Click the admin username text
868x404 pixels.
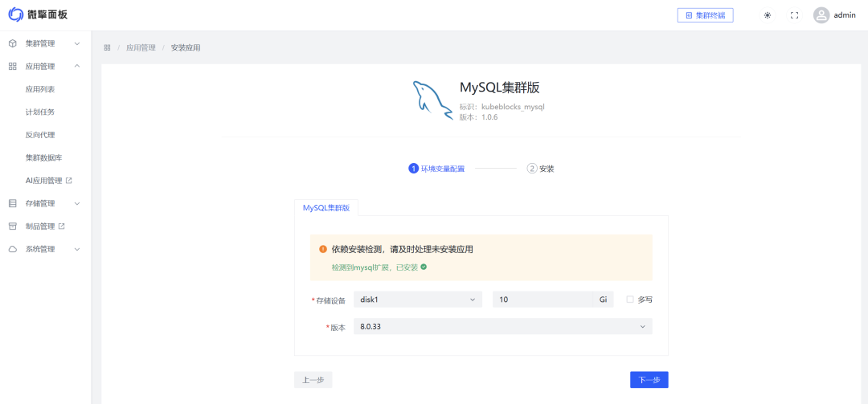coord(845,15)
